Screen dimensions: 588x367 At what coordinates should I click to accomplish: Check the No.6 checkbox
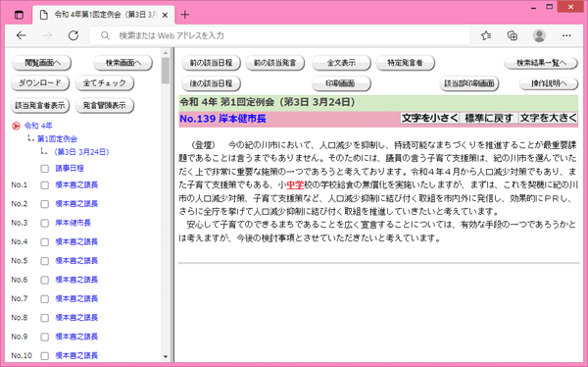click(x=45, y=280)
